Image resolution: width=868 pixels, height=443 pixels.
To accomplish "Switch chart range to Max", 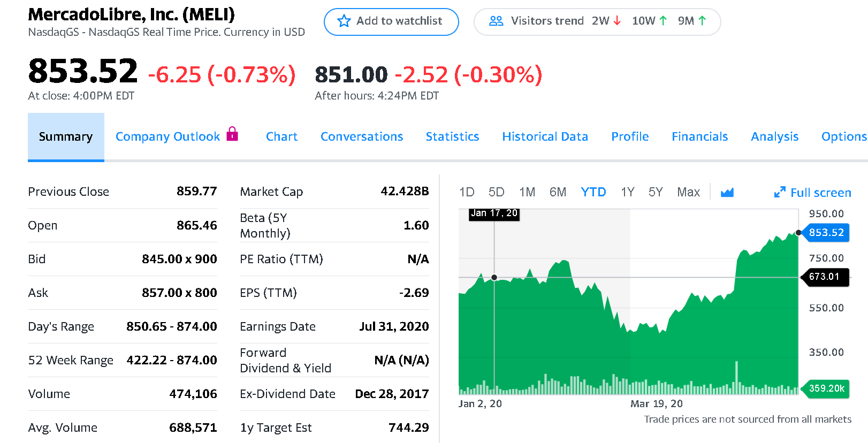I will point(688,192).
